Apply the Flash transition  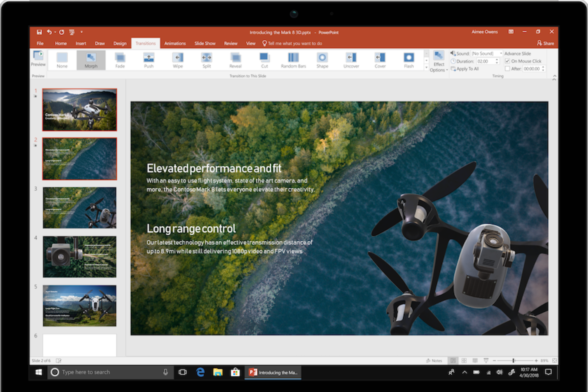[x=409, y=60]
